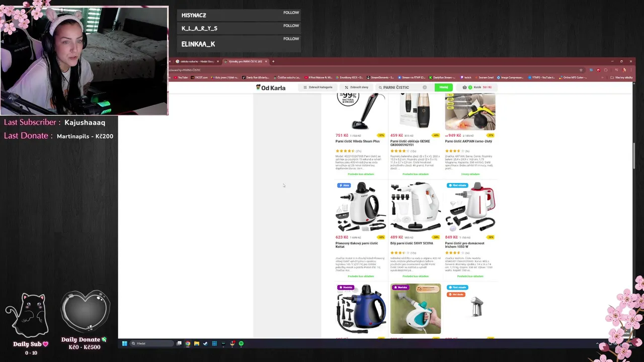Click the Vileda Steam Plus star rating
The image size is (644, 362).
(345, 151)
